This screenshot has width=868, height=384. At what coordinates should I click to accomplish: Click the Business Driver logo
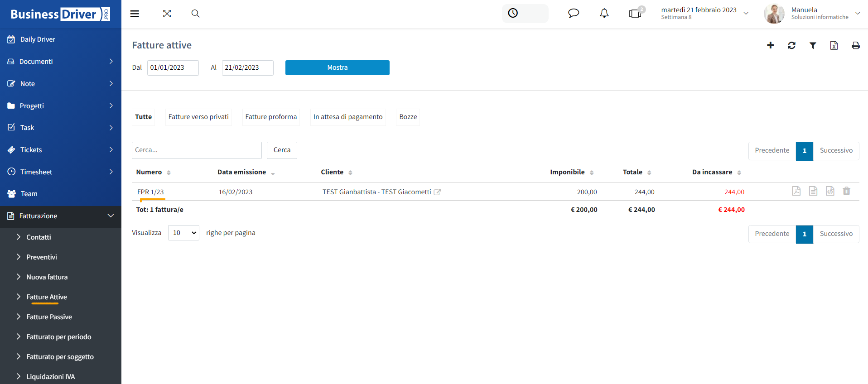click(60, 14)
